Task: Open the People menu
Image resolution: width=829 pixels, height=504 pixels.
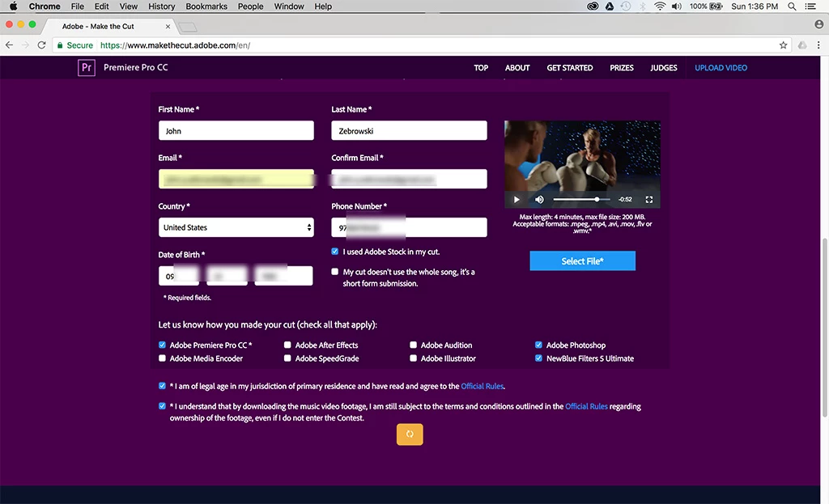Action: pos(251,6)
